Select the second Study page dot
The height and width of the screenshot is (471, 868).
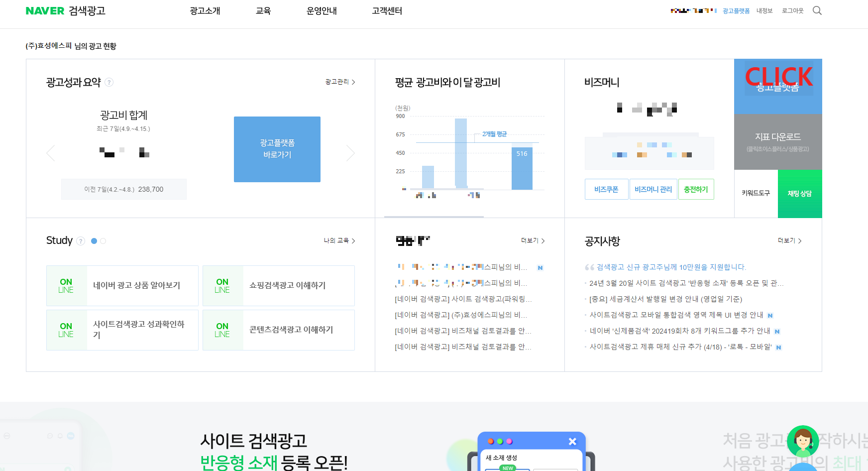(x=103, y=241)
